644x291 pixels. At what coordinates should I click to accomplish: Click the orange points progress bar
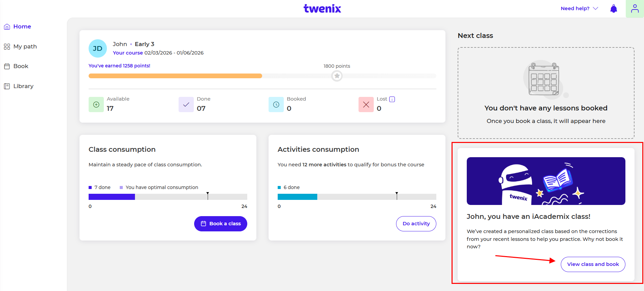pos(175,76)
